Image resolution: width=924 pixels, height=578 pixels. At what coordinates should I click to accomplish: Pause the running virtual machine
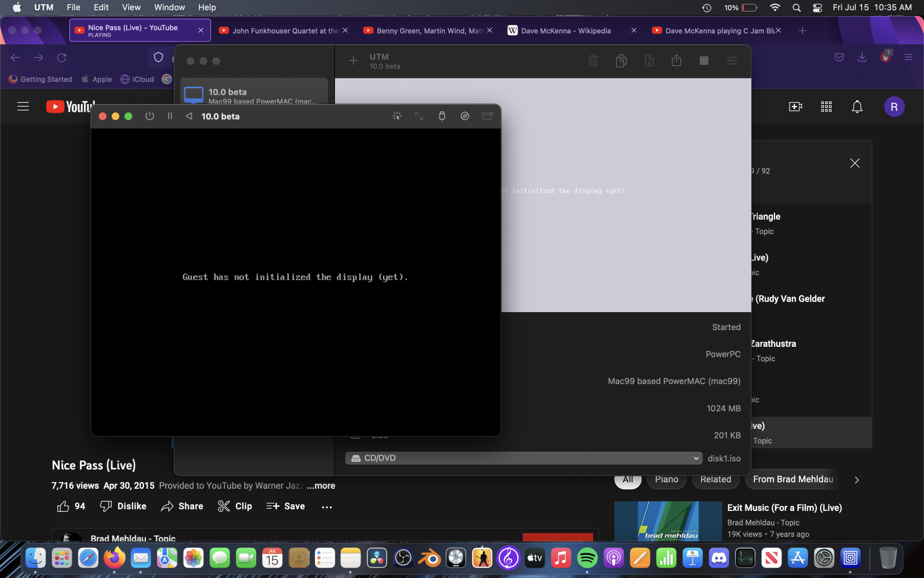click(170, 116)
